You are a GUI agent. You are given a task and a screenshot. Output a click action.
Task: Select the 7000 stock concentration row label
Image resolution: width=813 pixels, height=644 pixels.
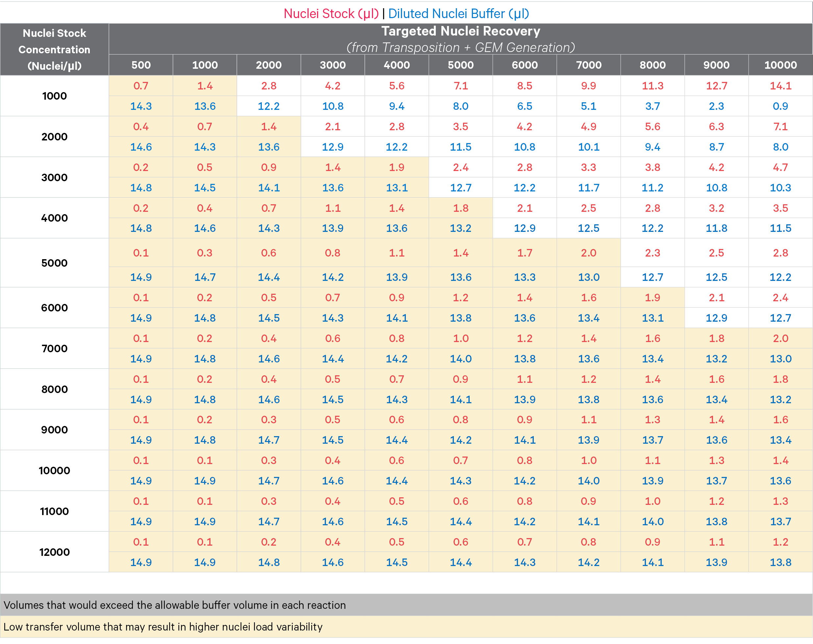point(54,348)
